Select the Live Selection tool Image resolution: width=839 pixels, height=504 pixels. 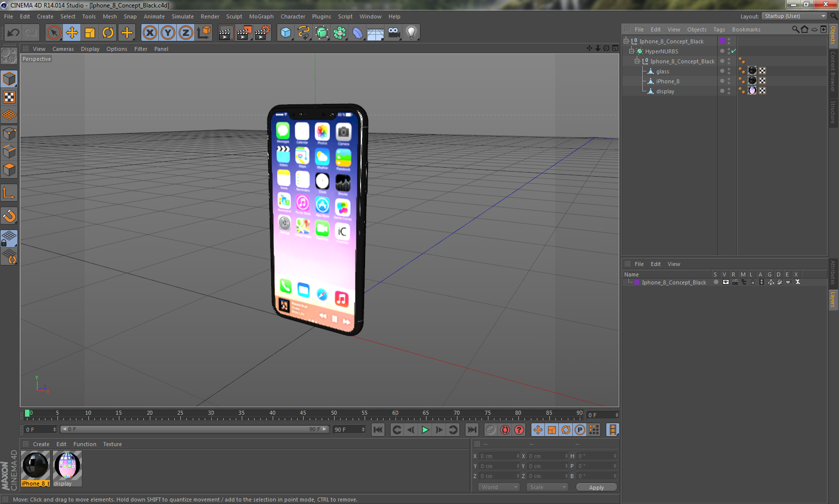click(53, 33)
